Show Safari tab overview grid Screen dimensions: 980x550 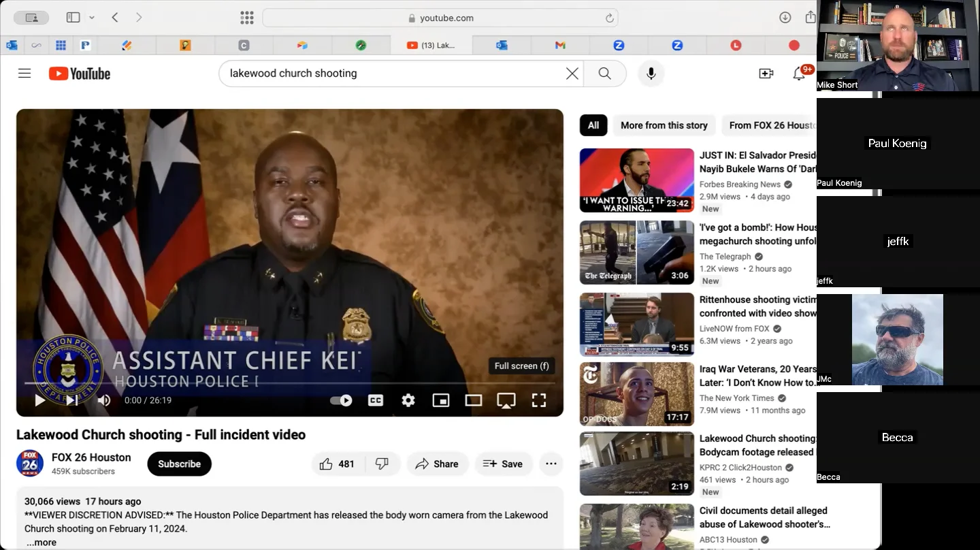pos(247,18)
